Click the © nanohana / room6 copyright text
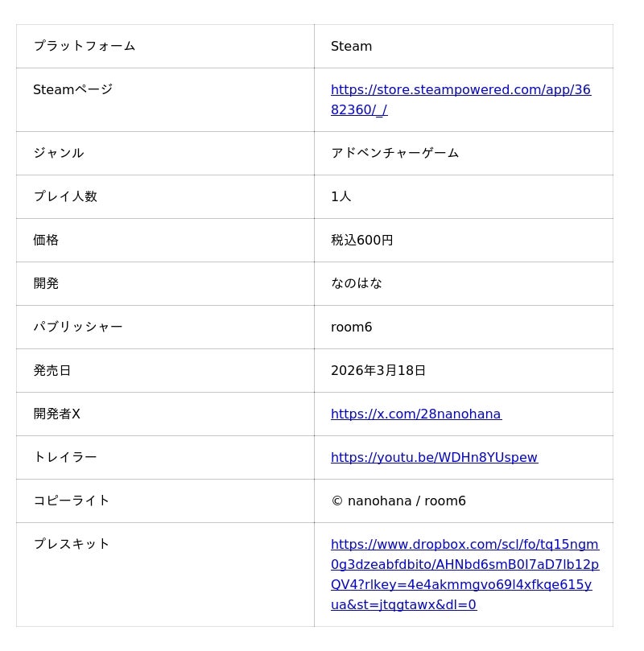The height and width of the screenshot is (651, 644). 398,501
